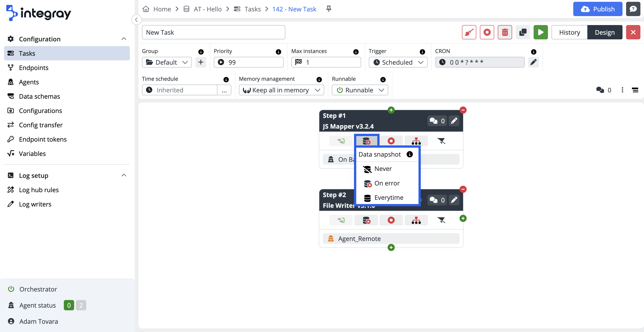Click the pin icon beside breadcrumb
Image resolution: width=644 pixels, height=332 pixels.
pos(329,9)
